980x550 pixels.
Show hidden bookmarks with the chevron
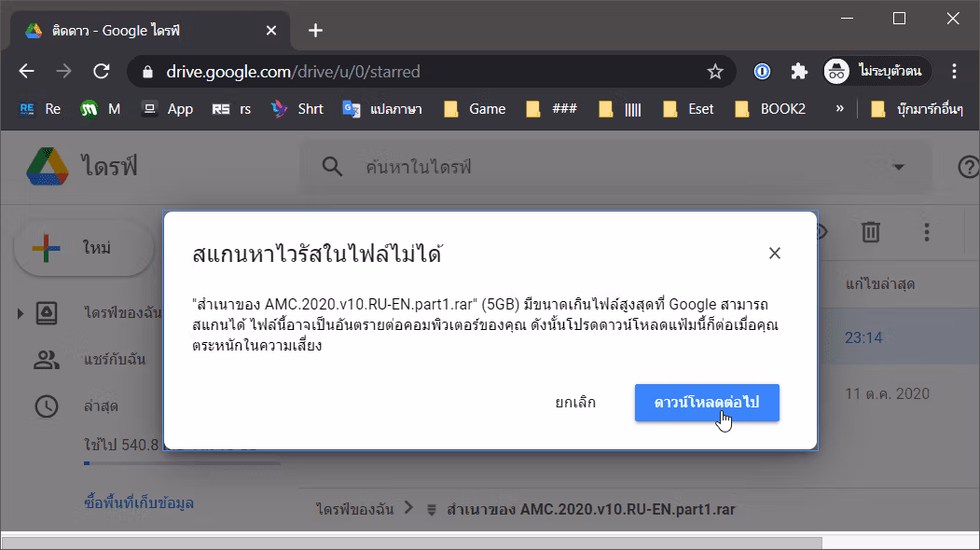(x=839, y=109)
